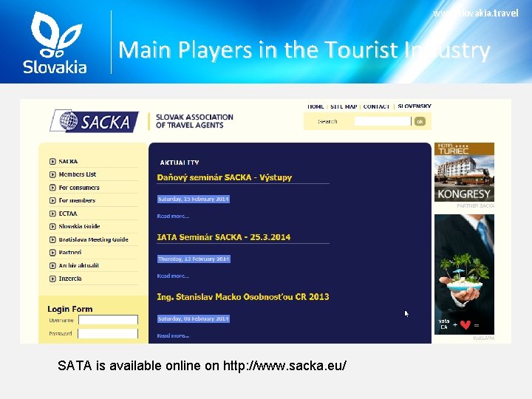This screenshot has width=532, height=399.
Task: Click arrow icon beside Partneri
Action: pyautogui.click(x=52, y=253)
